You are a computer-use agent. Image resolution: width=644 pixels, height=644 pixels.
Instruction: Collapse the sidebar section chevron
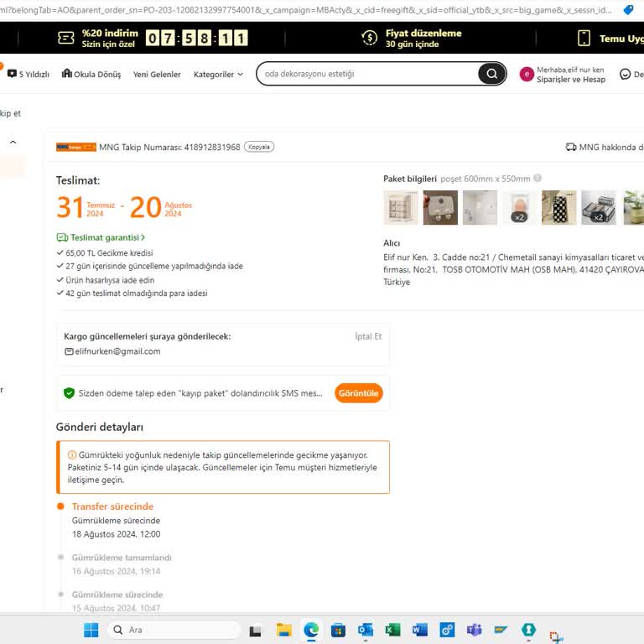[x=13, y=142]
